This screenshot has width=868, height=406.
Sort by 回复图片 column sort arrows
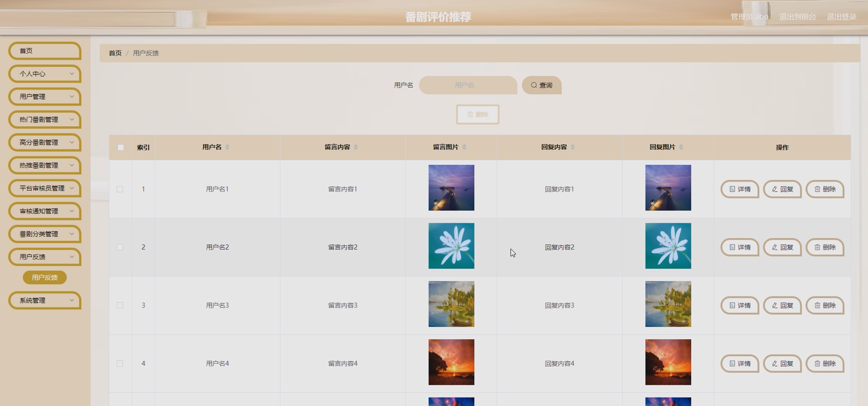(x=681, y=147)
